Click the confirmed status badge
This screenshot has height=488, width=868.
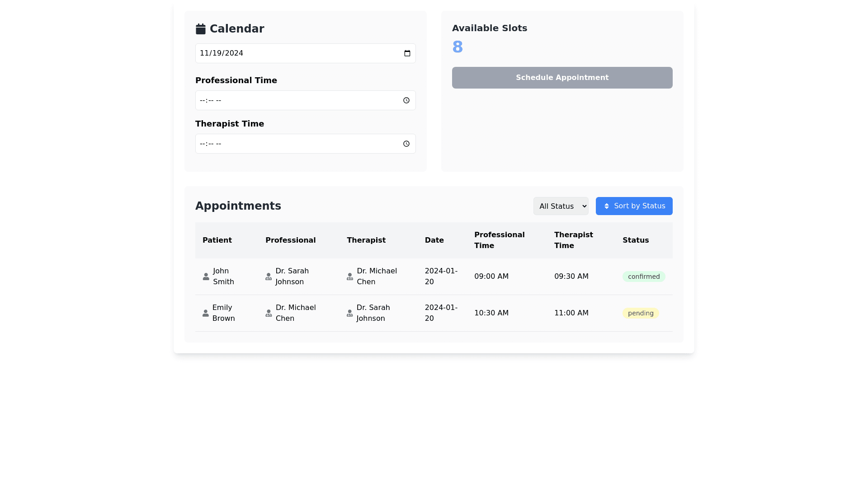tap(644, 276)
